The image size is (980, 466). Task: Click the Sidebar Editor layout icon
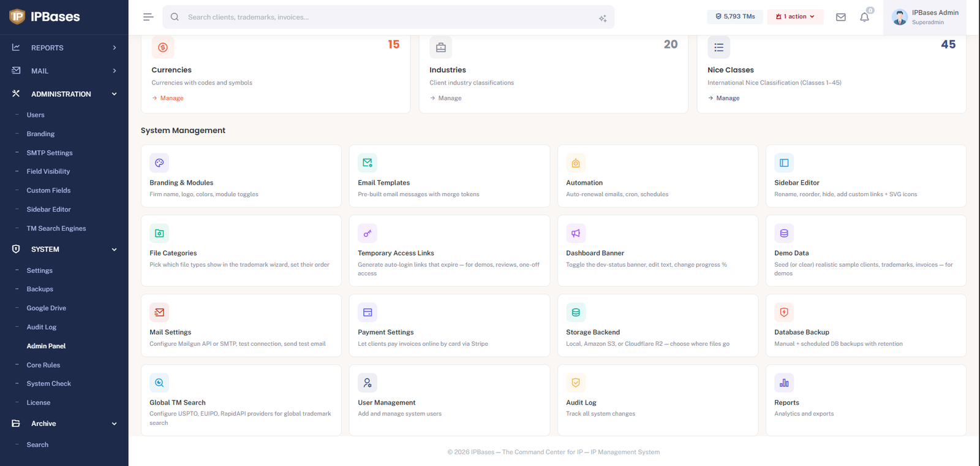coord(784,163)
